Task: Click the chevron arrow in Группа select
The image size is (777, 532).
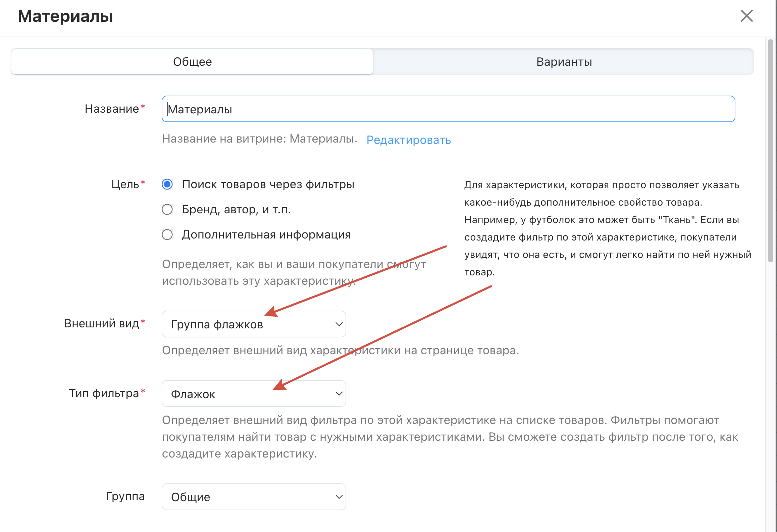Action: (x=339, y=497)
